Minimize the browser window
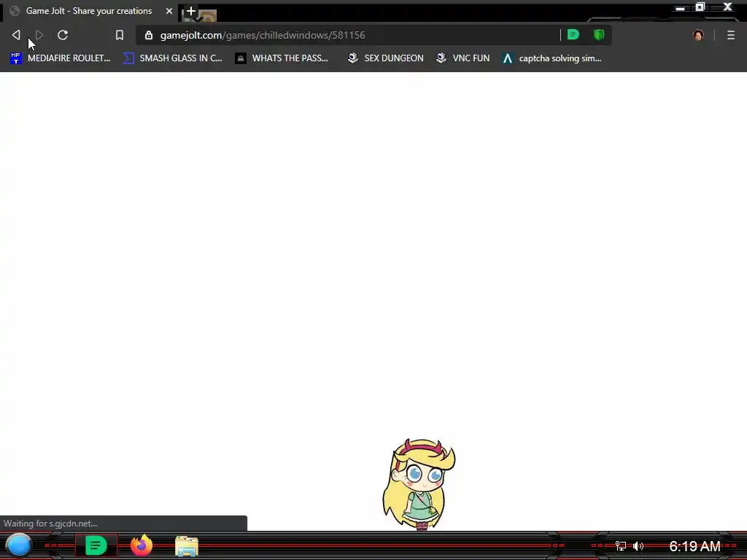The height and width of the screenshot is (560, 747). (x=681, y=7)
